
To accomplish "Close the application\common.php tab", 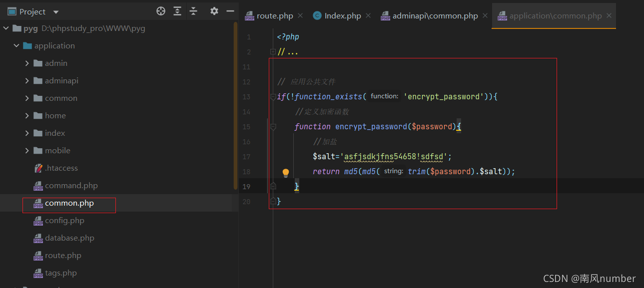I will coord(609,16).
